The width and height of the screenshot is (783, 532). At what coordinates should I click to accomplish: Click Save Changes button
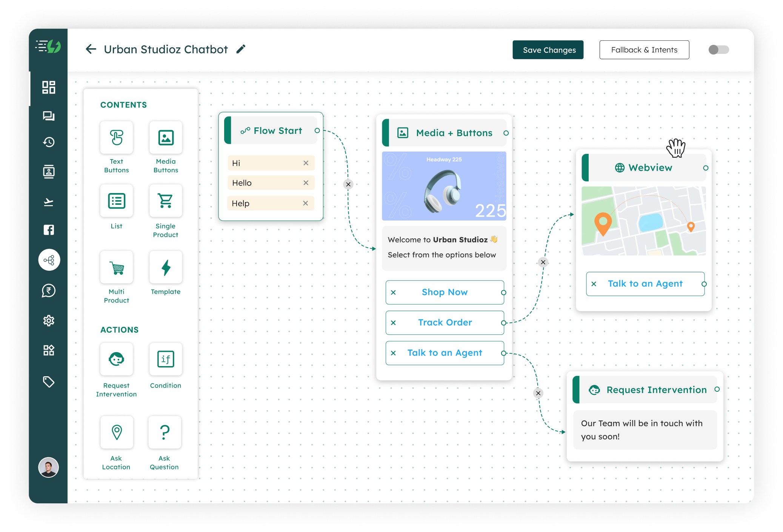548,50
